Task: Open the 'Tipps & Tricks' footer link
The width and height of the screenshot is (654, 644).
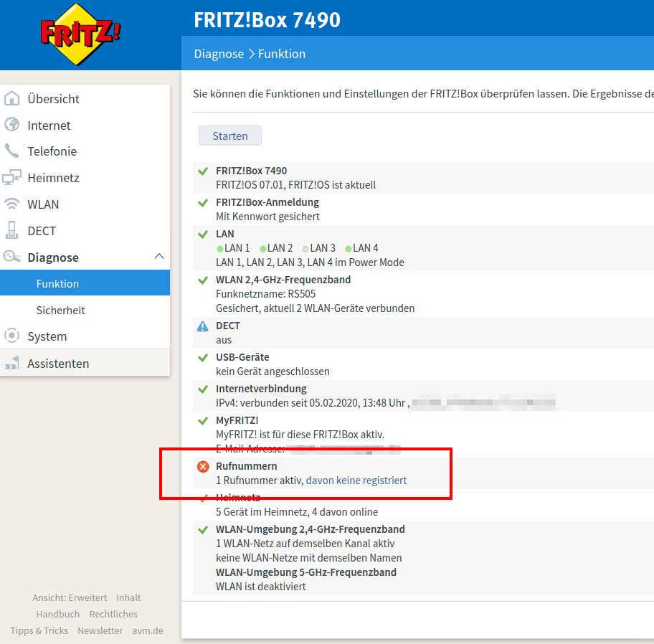Action: point(39,630)
